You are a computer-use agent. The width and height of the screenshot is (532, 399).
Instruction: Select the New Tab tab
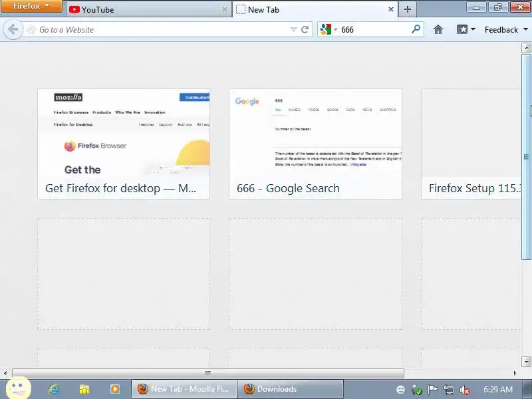point(315,9)
